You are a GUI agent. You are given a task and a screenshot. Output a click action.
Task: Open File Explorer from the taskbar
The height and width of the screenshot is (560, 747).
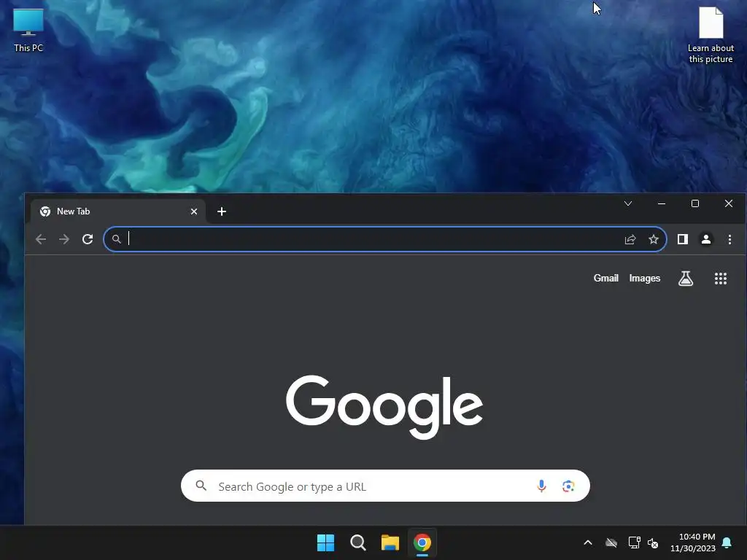[390, 542]
